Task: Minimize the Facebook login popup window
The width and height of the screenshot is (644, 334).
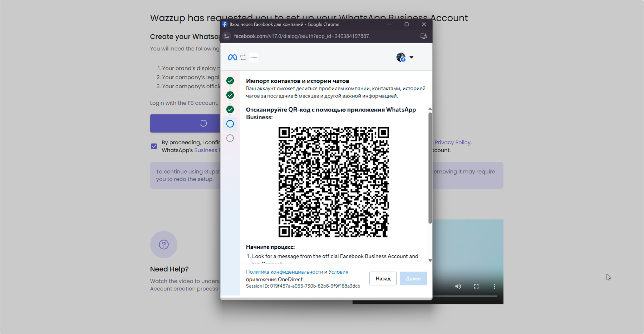Action: [389, 24]
